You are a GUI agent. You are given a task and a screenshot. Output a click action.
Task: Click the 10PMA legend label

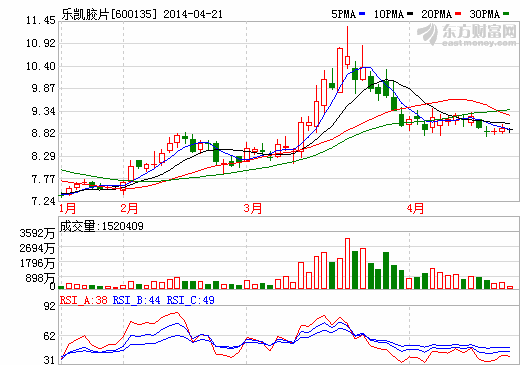coord(389,14)
